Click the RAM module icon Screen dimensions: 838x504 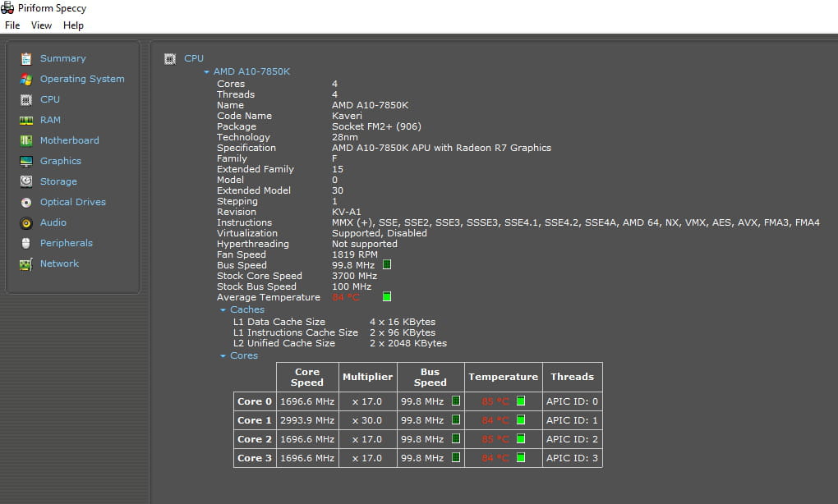25,120
